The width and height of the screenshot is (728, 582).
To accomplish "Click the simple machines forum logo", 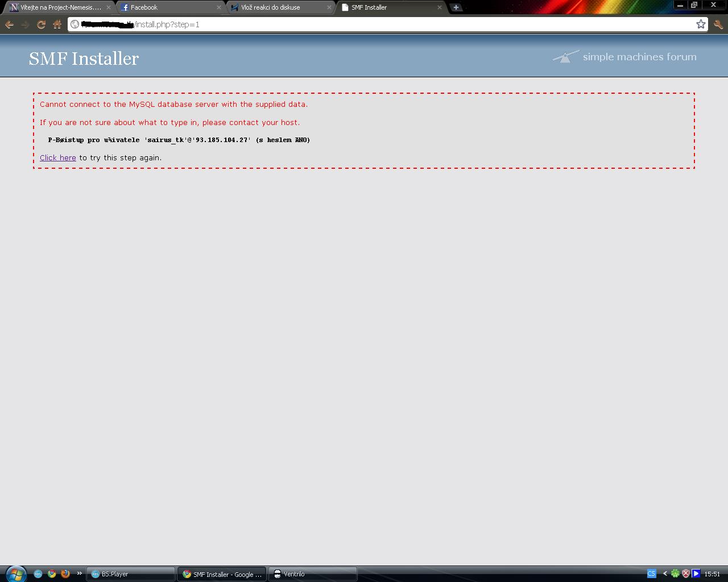I will 624,57.
